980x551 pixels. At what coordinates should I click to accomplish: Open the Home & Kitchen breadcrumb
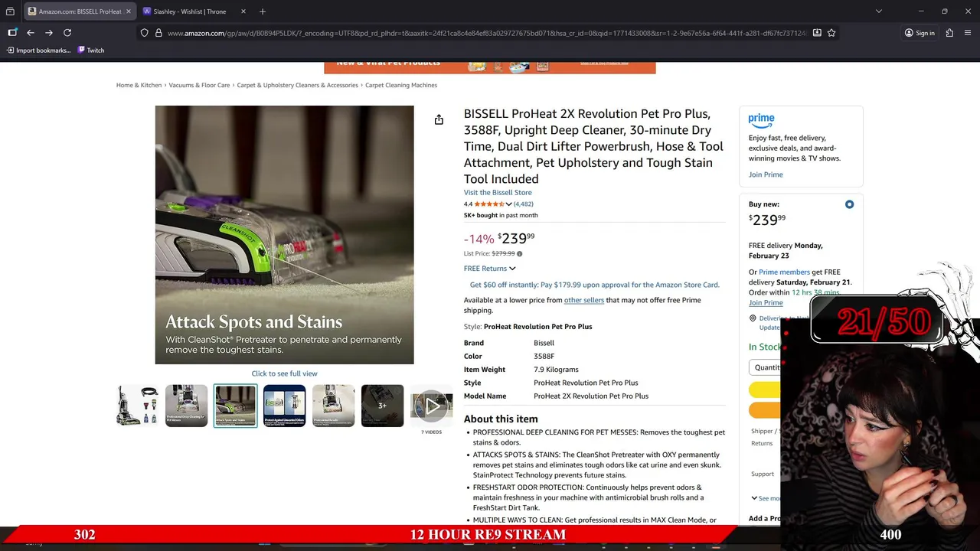click(x=139, y=85)
